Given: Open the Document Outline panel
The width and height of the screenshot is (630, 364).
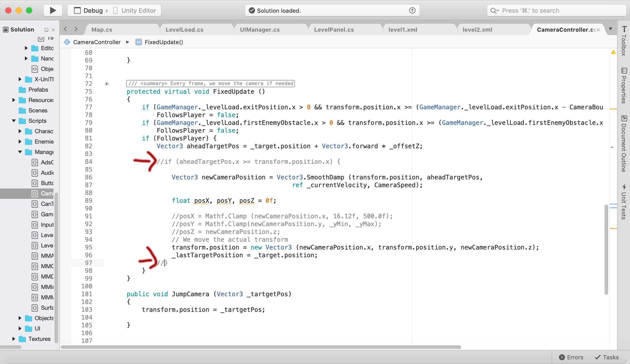Looking at the screenshot, I should (x=624, y=144).
